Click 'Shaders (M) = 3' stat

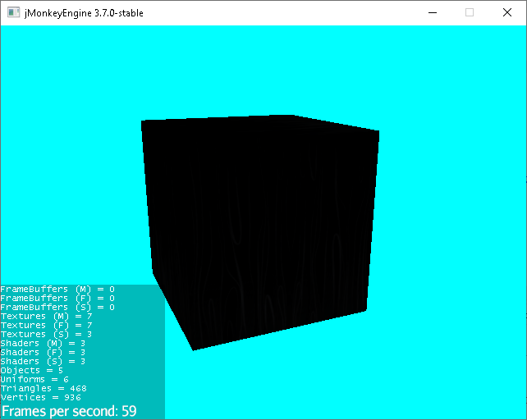click(43, 344)
